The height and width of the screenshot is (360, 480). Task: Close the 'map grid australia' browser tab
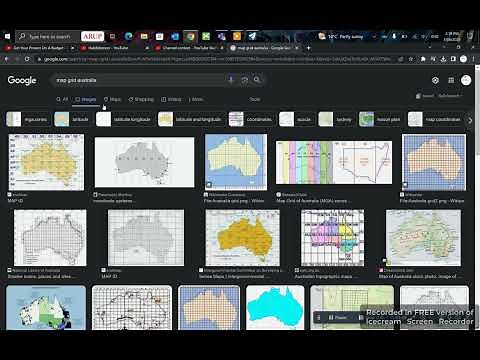297,48
